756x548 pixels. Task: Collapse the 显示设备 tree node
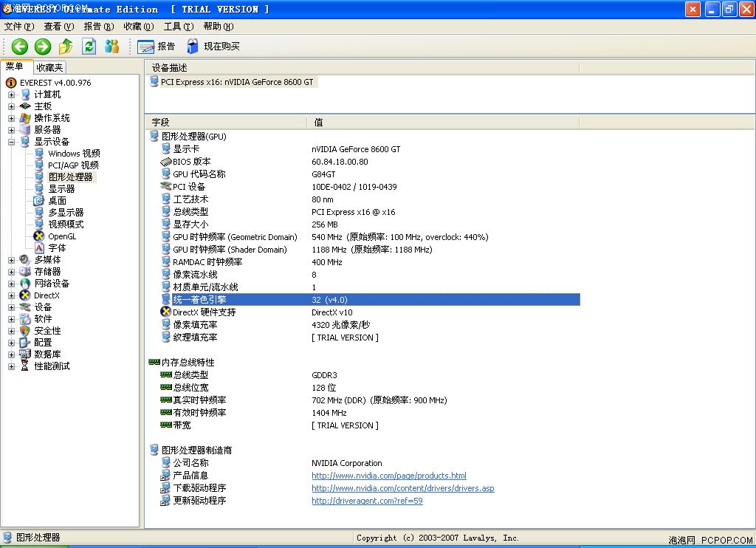pyautogui.click(x=12, y=142)
